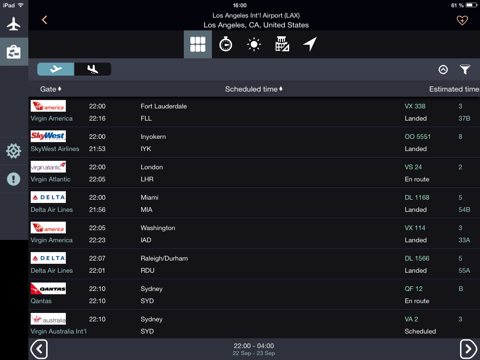
Task: Tap battery indicator in status bar
Action: (x=472, y=5)
